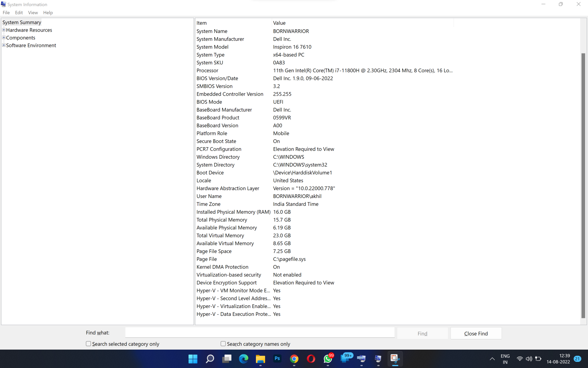Open the Windows Start menu

pyautogui.click(x=193, y=359)
